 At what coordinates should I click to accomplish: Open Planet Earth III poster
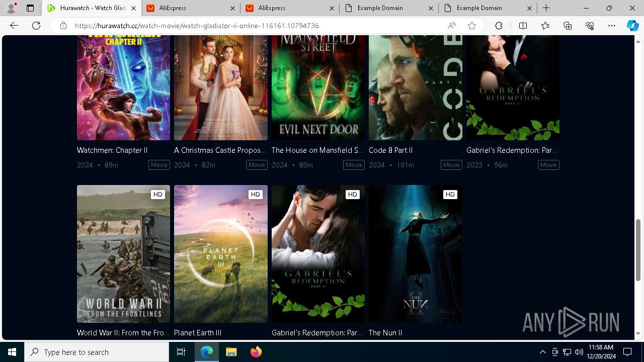coord(221,254)
